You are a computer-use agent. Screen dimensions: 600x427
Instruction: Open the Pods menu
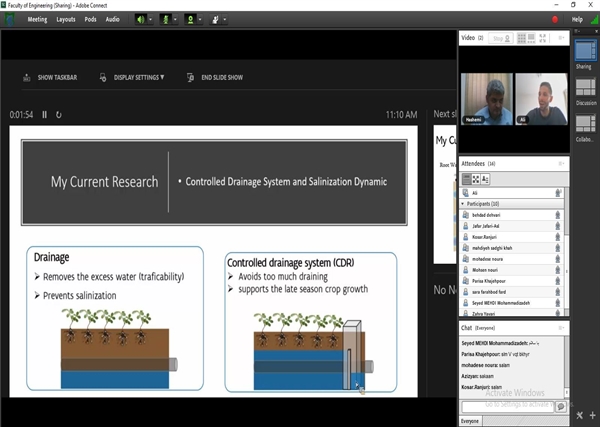(90, 19)
